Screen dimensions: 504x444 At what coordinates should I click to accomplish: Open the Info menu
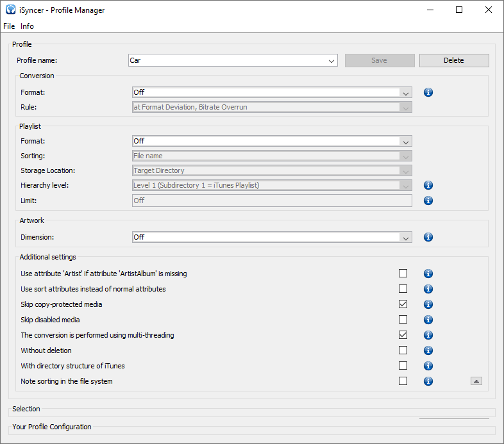pos(27,26)
